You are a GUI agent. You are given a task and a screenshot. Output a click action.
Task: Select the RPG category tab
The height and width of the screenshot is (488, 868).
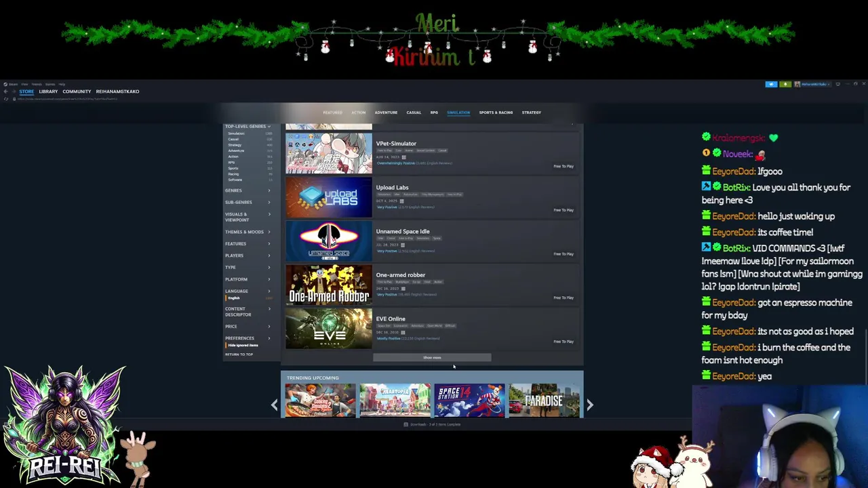pos(434,113)
